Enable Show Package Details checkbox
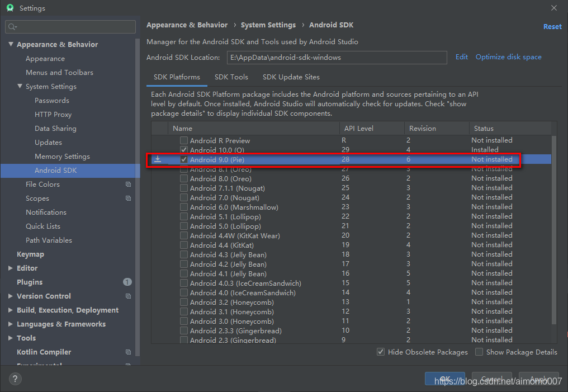Image resolution: width=568 pixels, height=392 pixels. 479,352
